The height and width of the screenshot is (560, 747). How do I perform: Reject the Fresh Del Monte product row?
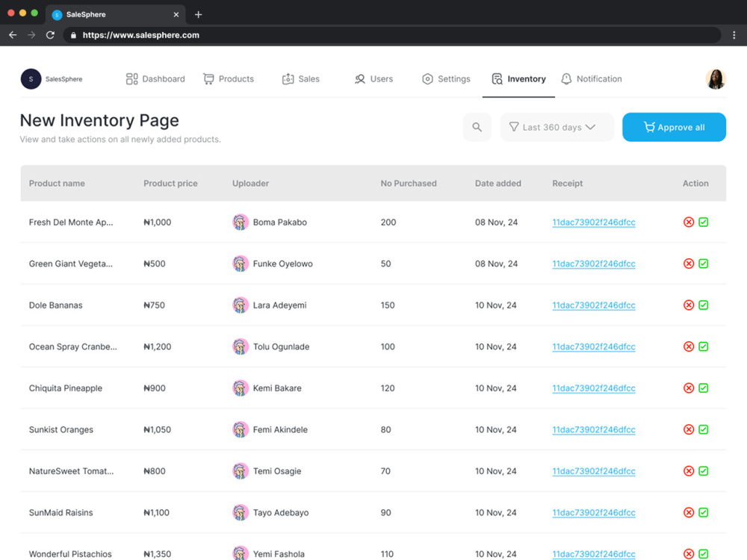click(x=689, y=222)
